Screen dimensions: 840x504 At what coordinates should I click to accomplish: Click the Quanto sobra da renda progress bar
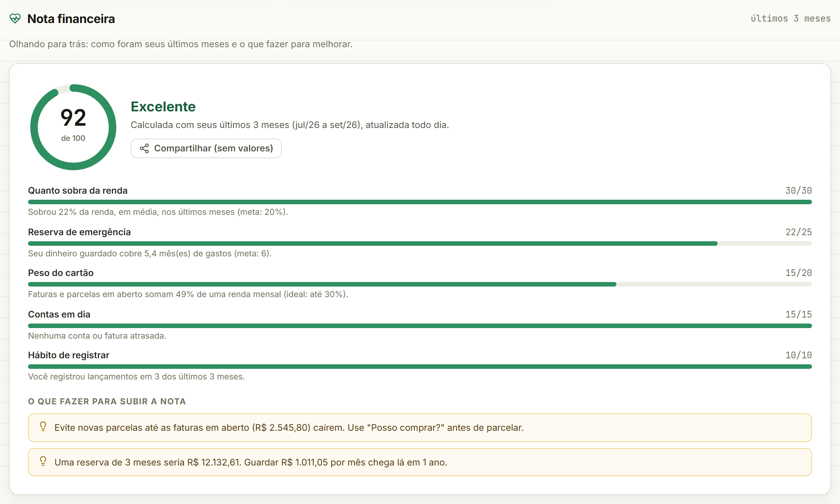point(420,202)
